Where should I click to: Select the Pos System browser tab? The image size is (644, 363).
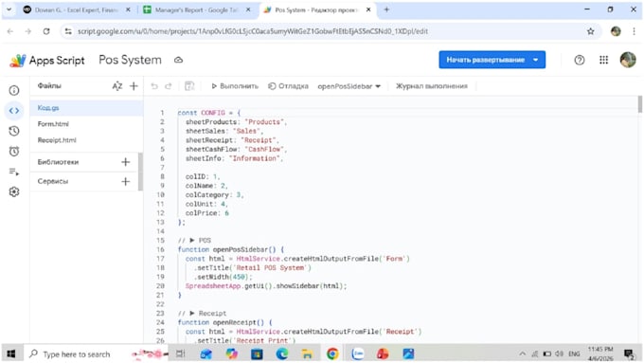tap(316, 9)
